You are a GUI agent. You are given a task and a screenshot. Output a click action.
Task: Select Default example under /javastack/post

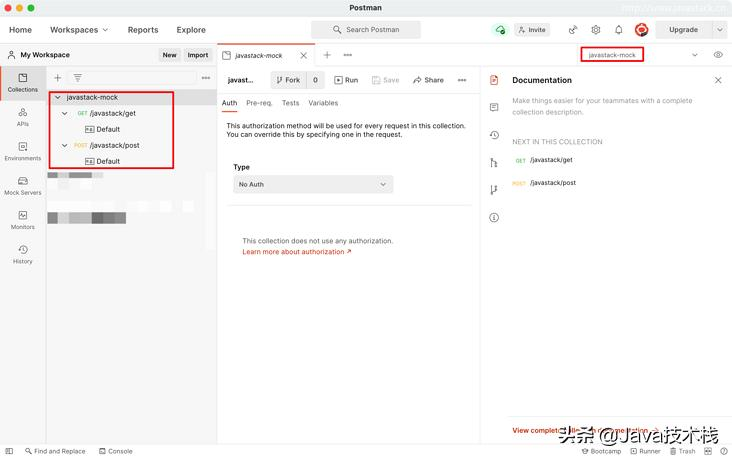coord(102,161)
